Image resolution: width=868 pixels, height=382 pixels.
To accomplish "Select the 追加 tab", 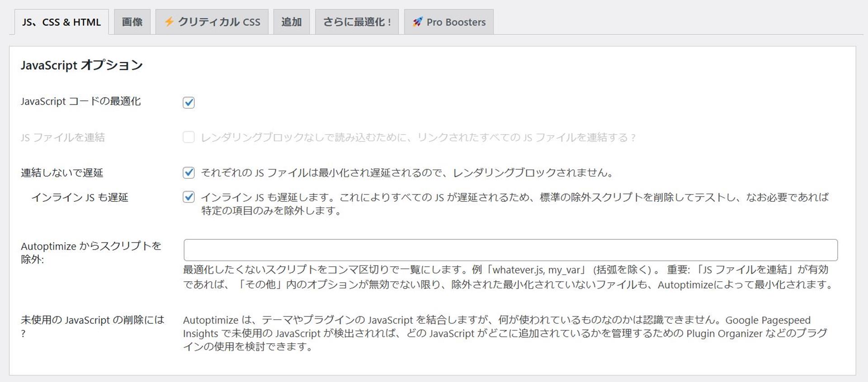I will pos(291,22).
